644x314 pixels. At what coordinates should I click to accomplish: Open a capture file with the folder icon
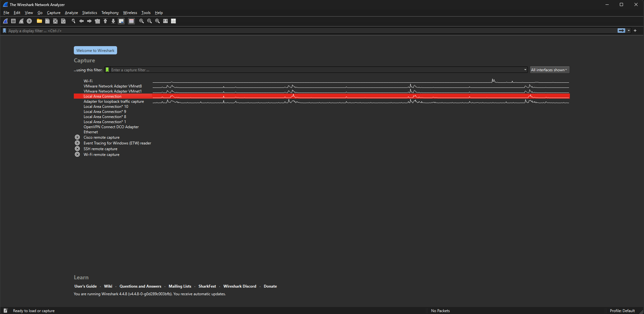[x=39, y=21]
